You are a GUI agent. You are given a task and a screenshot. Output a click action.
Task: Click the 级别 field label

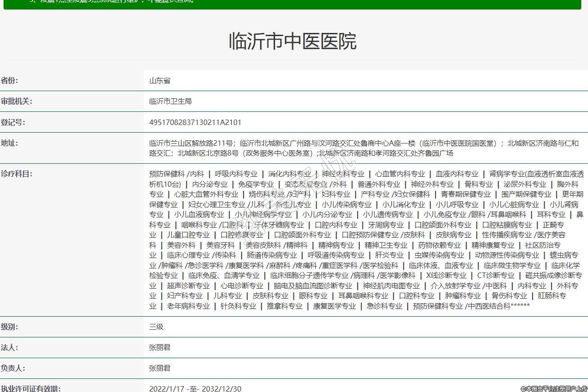[10, 327]
